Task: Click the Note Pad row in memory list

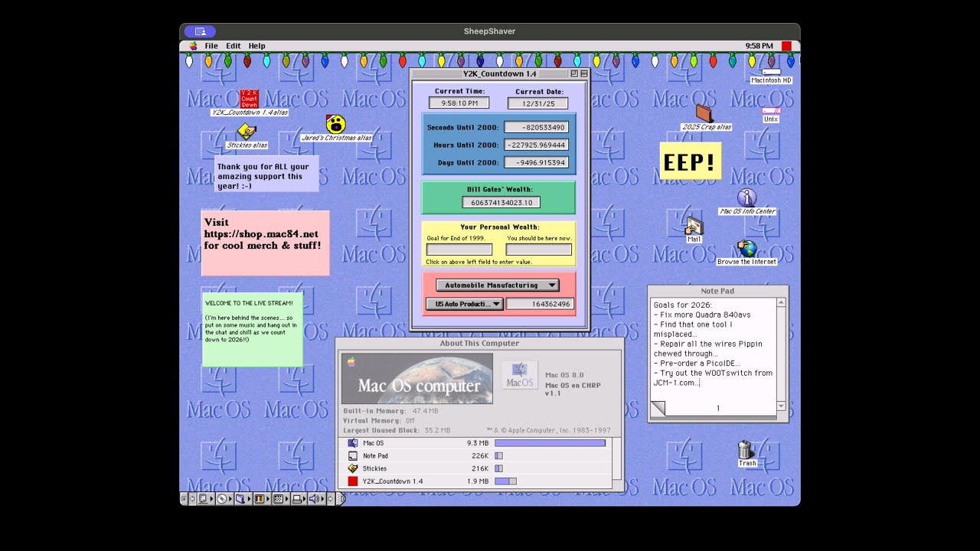Action: (x=475, y=456)
